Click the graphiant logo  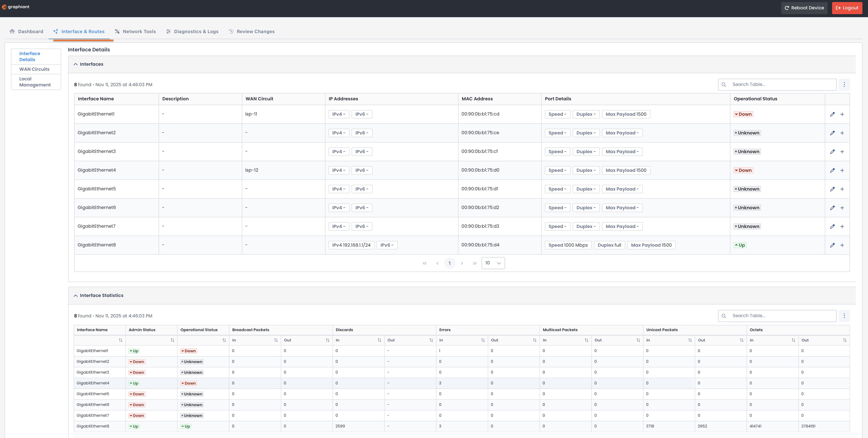[15, 7]
